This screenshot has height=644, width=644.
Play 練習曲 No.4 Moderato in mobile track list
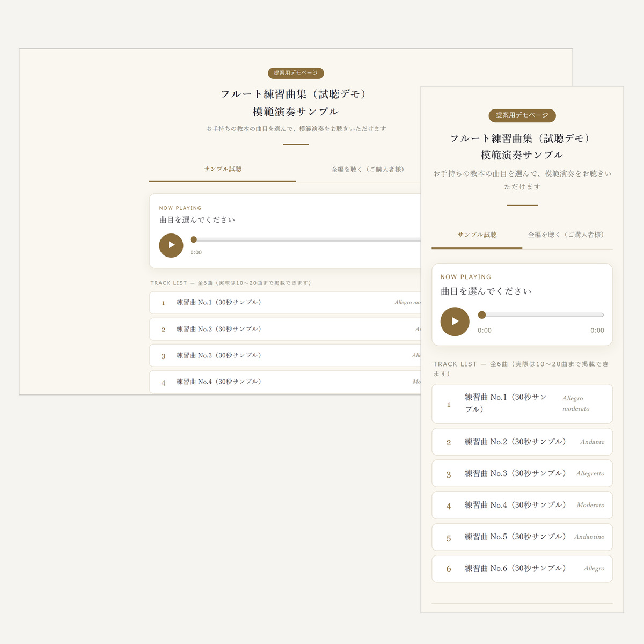click(522, 505)
